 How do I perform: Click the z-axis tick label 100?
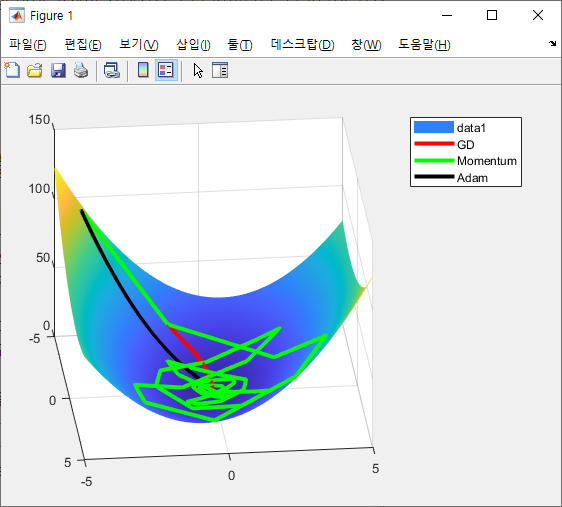[39, 188]
